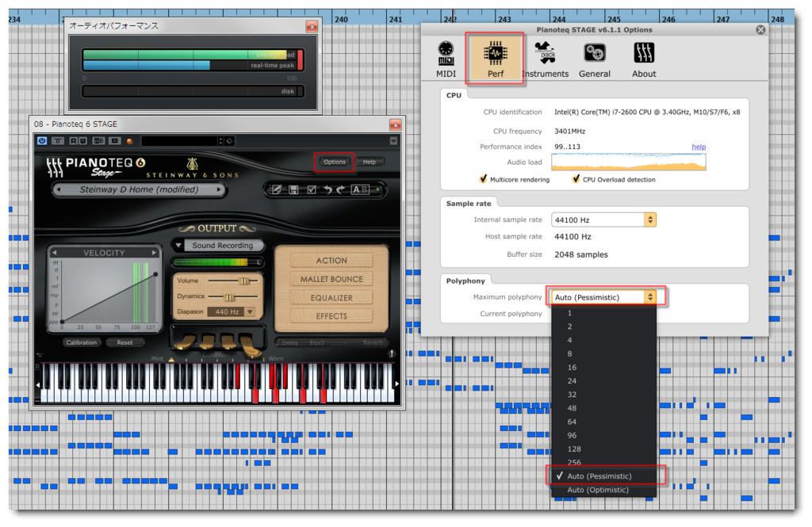Open Maximum polyphony combo box

click(603, 297)
